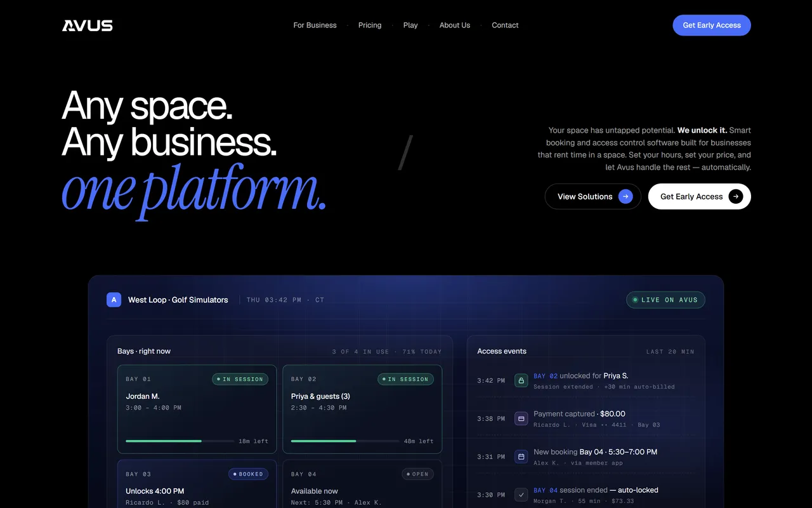Click the 'Access events' heading
Image resolution: width=812 pixels, height=508 pixels.
click(x=502, y=351)
